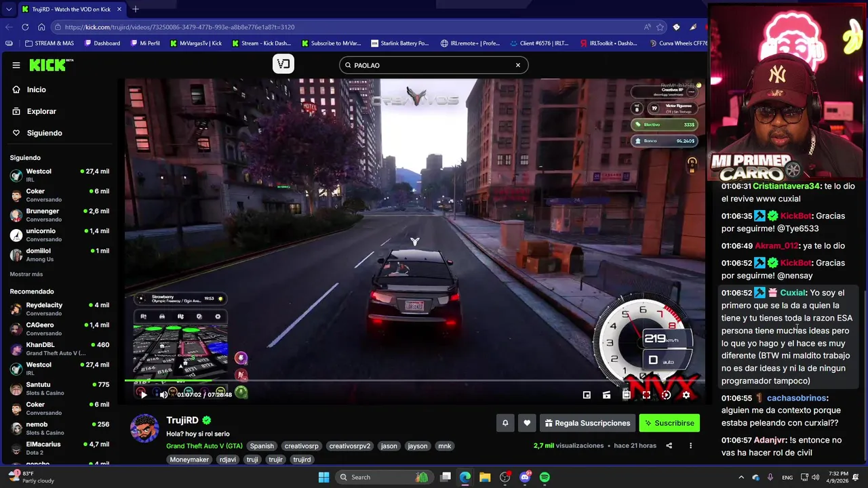Toggle picture-in-picture mini player
The image size is (868, 488).
pyautogui.click(x=587, y=394)
